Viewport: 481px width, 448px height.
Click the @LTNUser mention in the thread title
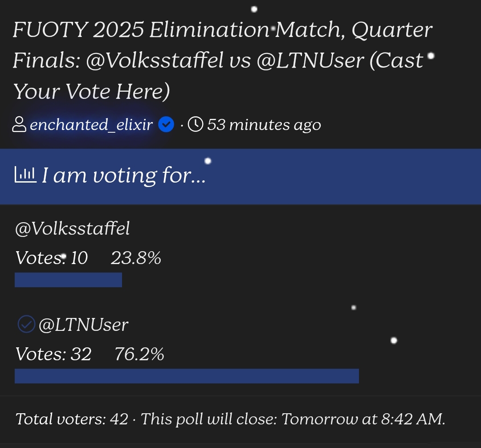[x=310, y=61]
